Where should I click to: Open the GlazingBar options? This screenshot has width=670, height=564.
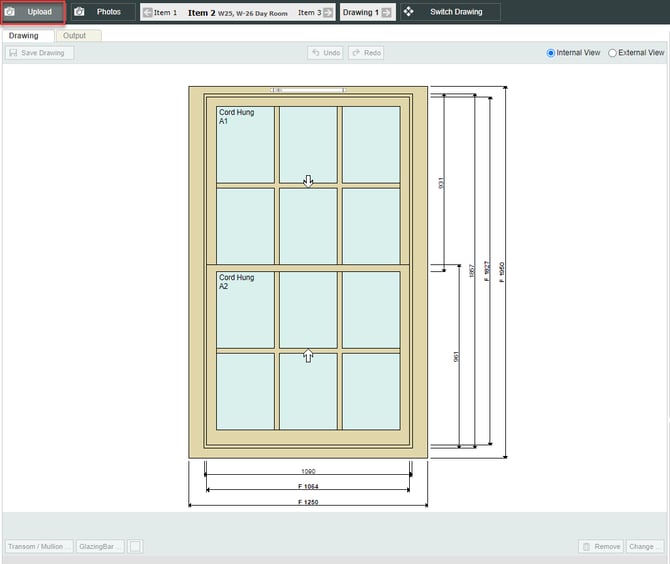(100, 546)
